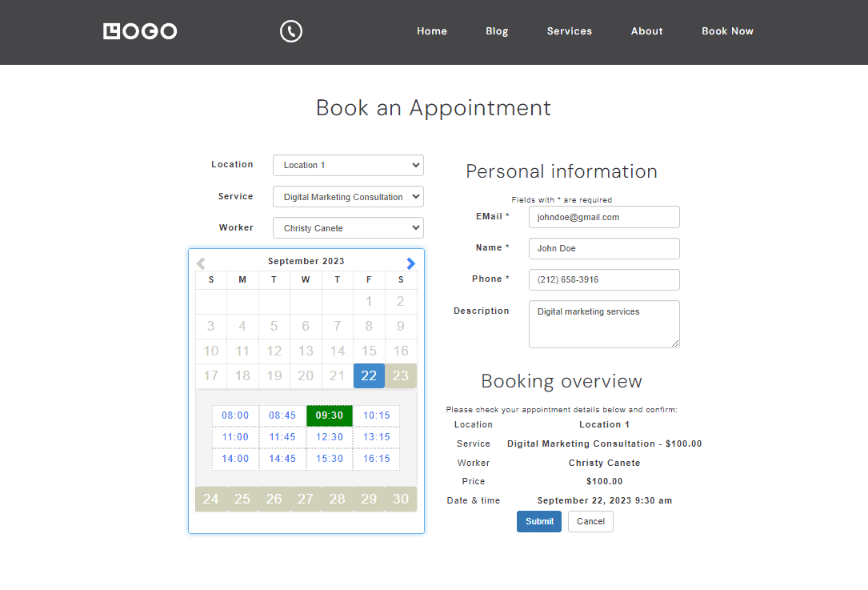
Task: Pick the 14:00 time slot
Action: (235, 459)
